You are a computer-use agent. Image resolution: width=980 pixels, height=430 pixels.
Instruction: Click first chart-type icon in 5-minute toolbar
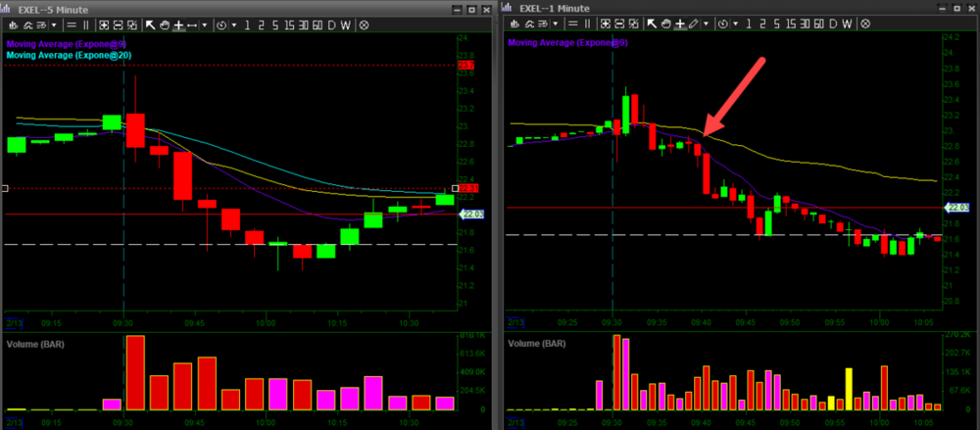[x=14, y=24]
